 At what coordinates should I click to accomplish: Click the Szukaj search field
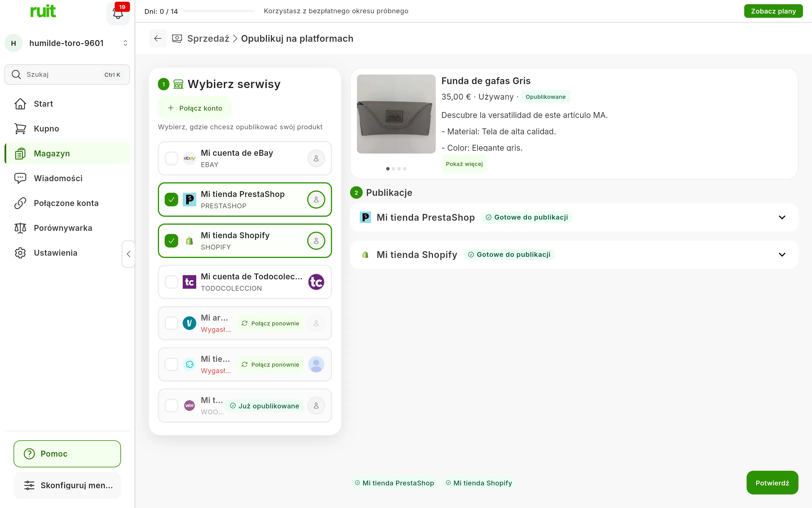pos(67,74)
